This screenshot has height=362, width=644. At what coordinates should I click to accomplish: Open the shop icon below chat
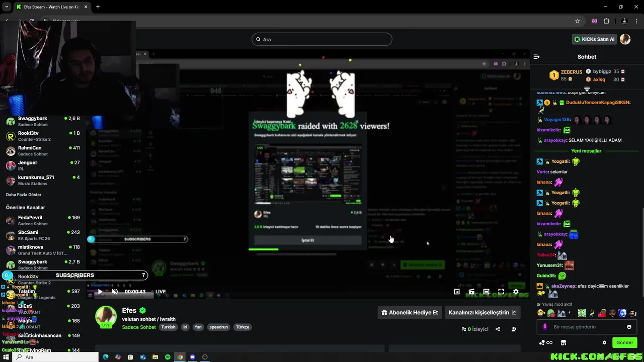563,342
